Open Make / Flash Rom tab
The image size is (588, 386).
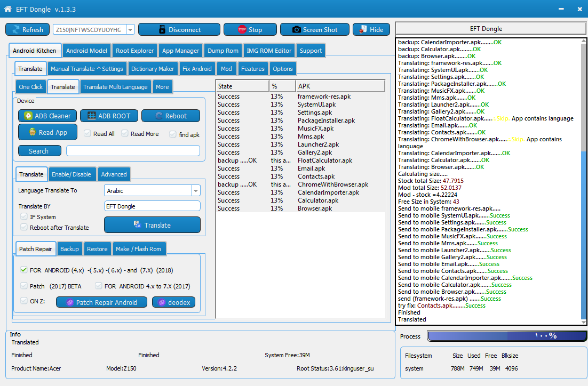pyautogui.click(x=138, y=248)
